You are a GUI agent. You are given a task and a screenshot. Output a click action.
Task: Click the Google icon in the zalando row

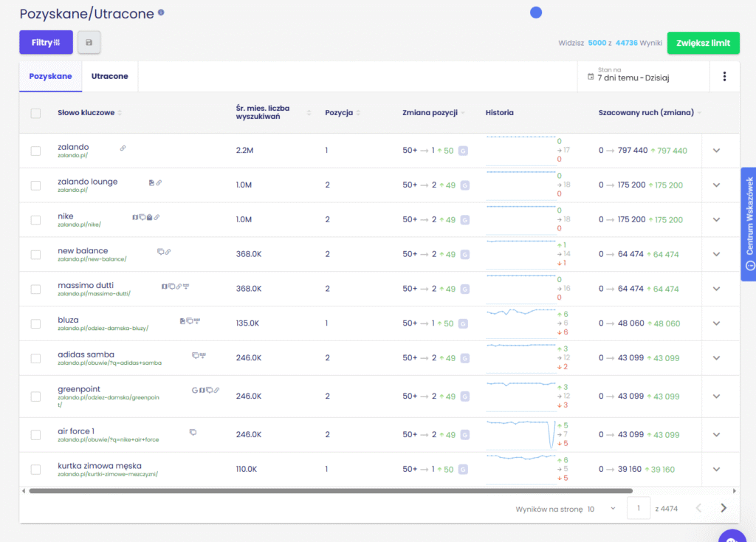[463, 151]
